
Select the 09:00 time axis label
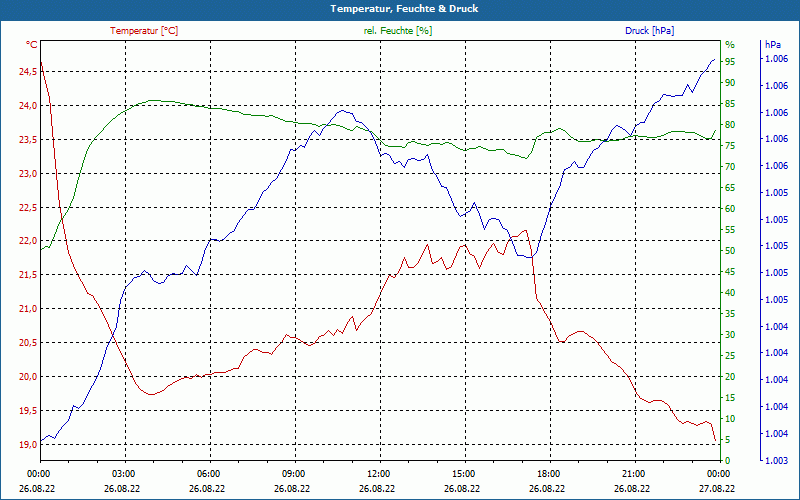point(292,473)
